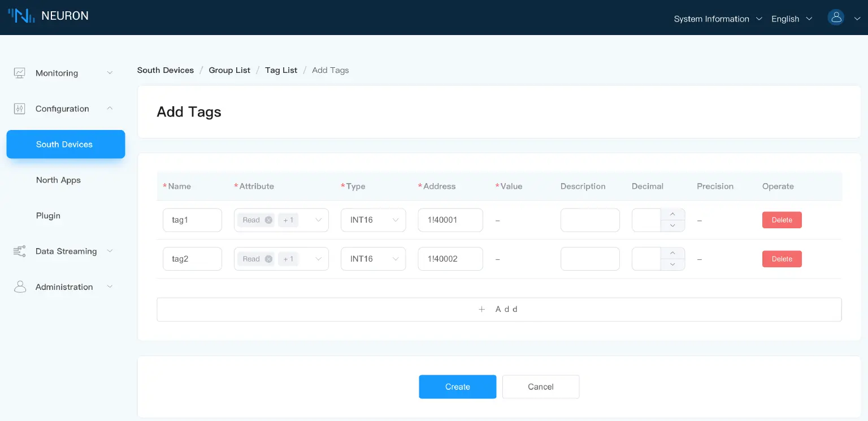Increment the Decimal value for tag1
Viewport: 868px width, 421px height.
pyautogui.click(x=672, y=214)
